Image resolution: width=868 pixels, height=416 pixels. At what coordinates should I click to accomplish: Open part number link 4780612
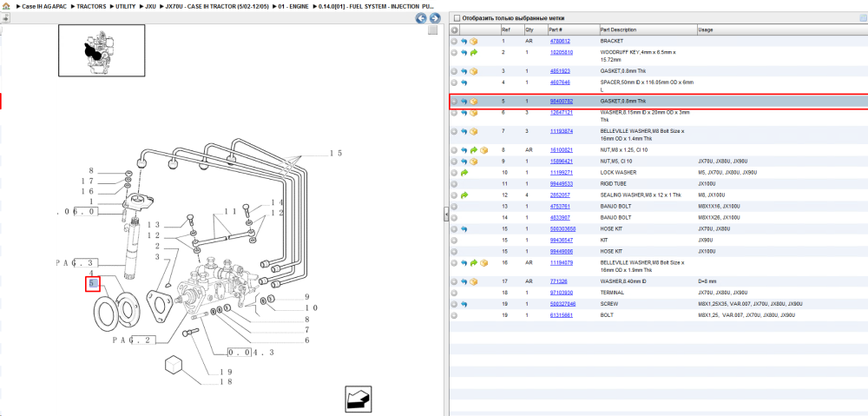pyautogui.click(x=560, y=41)
